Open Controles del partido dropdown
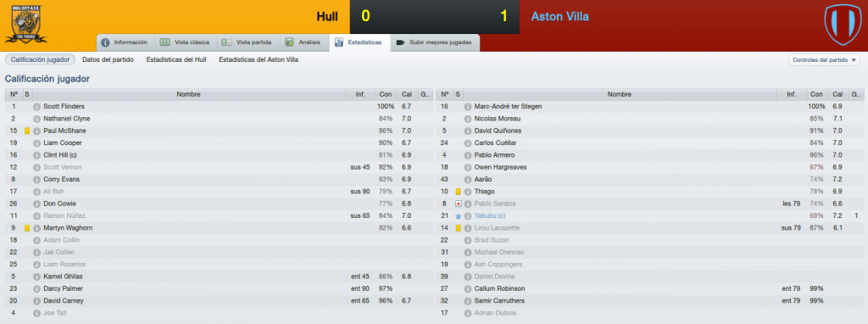 coord(824,60)
